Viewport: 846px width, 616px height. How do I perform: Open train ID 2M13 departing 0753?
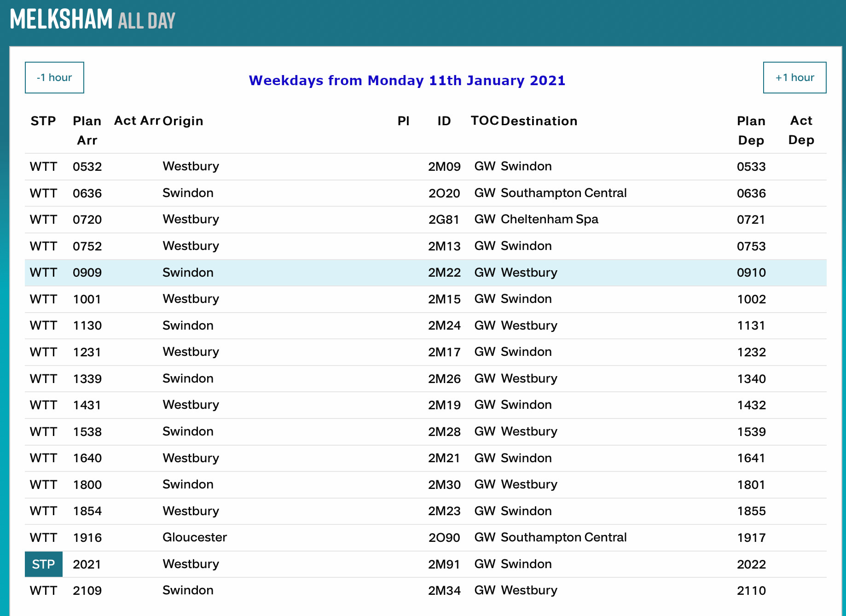click(x=444, y=246)
